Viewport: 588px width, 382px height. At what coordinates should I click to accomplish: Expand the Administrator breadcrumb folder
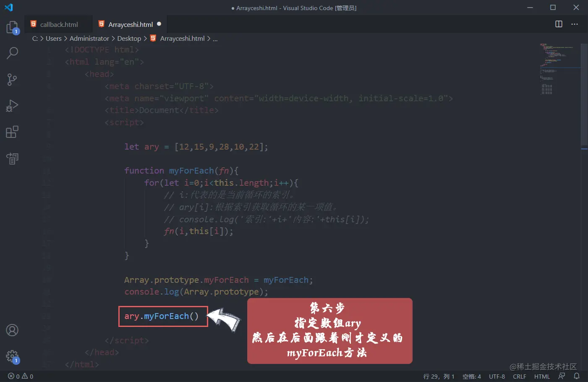(89, 38)
